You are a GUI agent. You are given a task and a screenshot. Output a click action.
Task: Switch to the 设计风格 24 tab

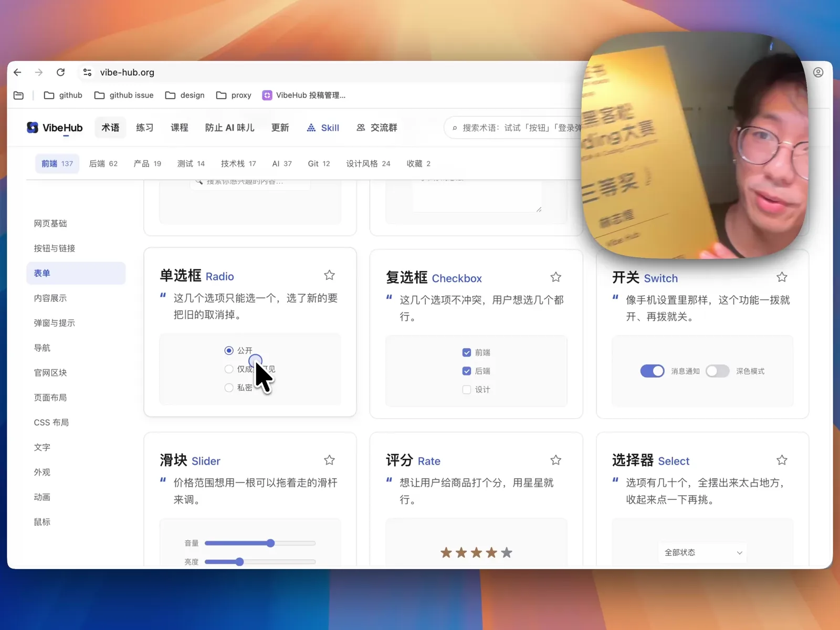368,163
